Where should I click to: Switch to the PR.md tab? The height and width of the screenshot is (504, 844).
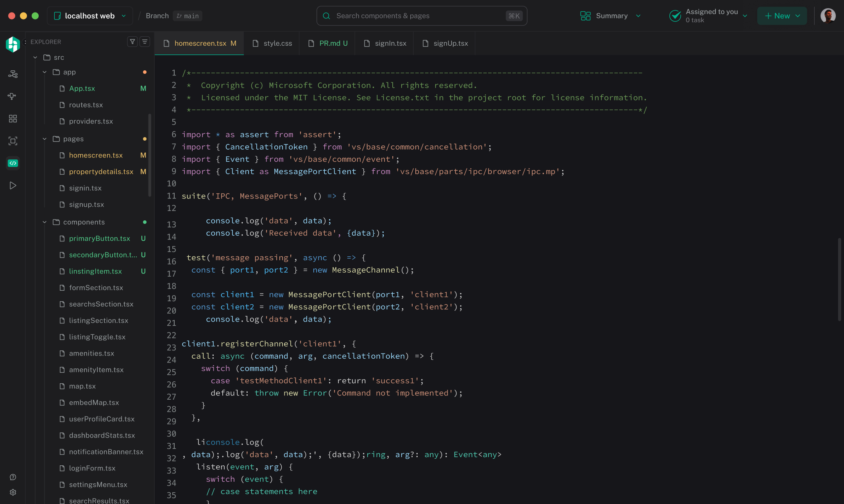(x=327, y=43)
